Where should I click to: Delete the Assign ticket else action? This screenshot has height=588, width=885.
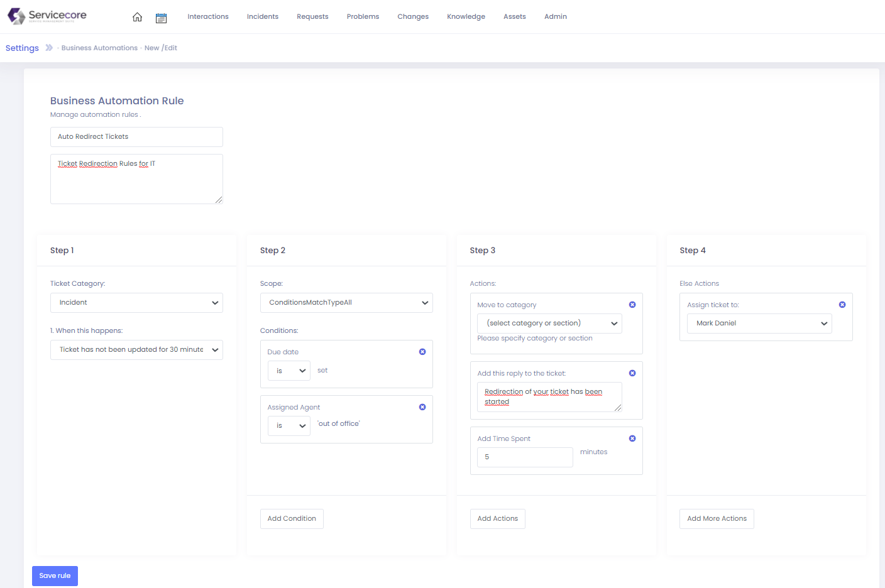click(x=842, y=305)
